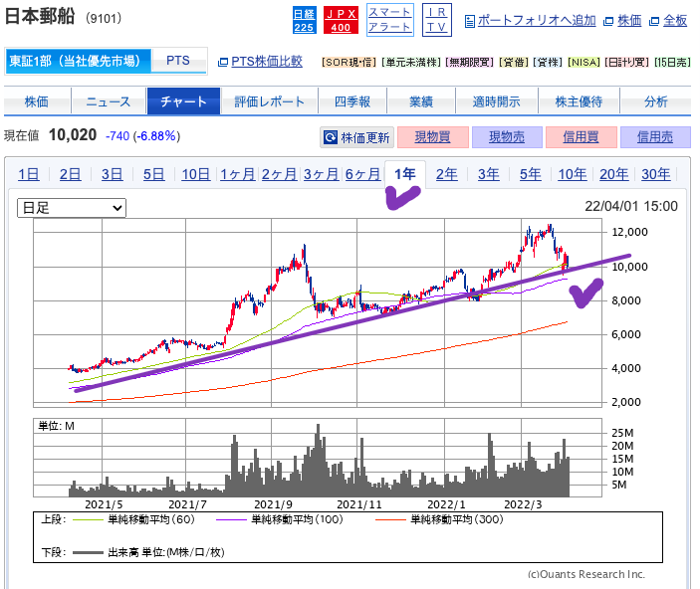Click the 無期限買 tag label
The width and height of the screenshot is (700, 589).
point(470,62)
